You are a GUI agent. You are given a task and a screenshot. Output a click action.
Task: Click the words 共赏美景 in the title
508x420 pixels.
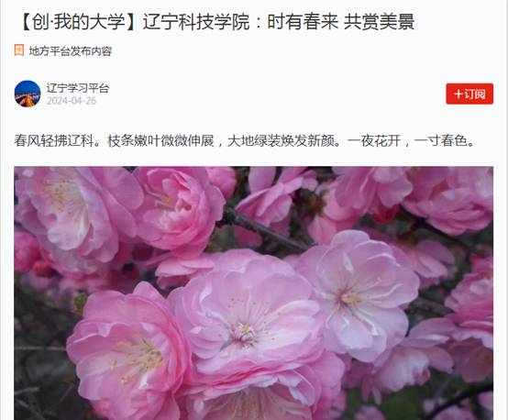pos(379,22)
